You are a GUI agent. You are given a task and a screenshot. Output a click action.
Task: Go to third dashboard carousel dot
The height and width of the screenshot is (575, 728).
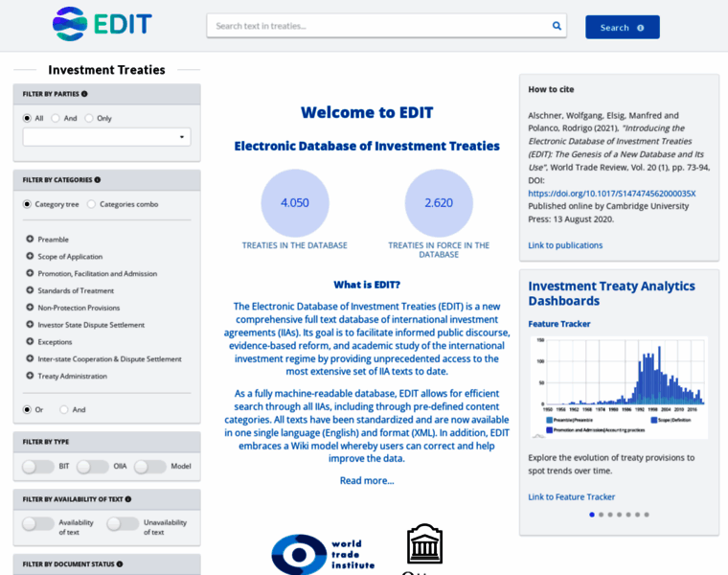click(x=610, y=515)
